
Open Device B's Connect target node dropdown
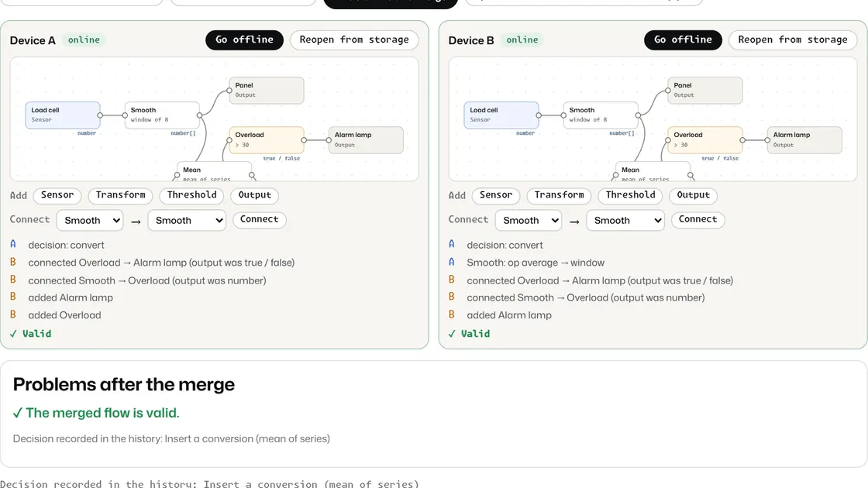[625, 220]
